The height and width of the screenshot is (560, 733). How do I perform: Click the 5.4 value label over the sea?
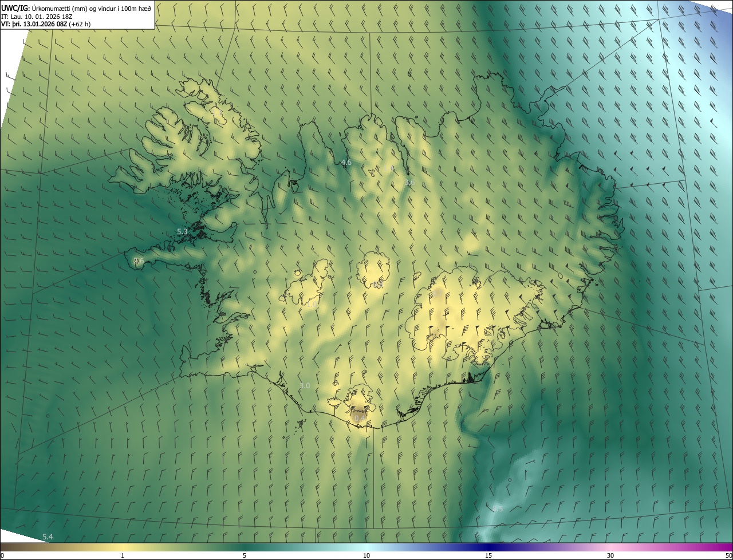tap(48, 537)
